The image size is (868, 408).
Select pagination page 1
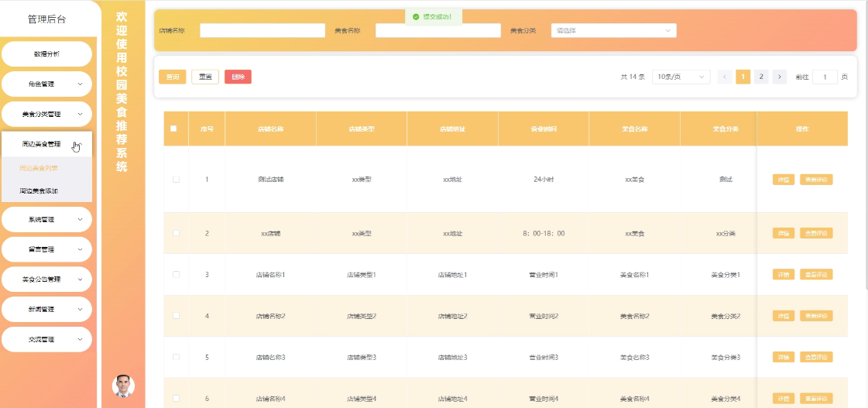(x=743, y=77)
